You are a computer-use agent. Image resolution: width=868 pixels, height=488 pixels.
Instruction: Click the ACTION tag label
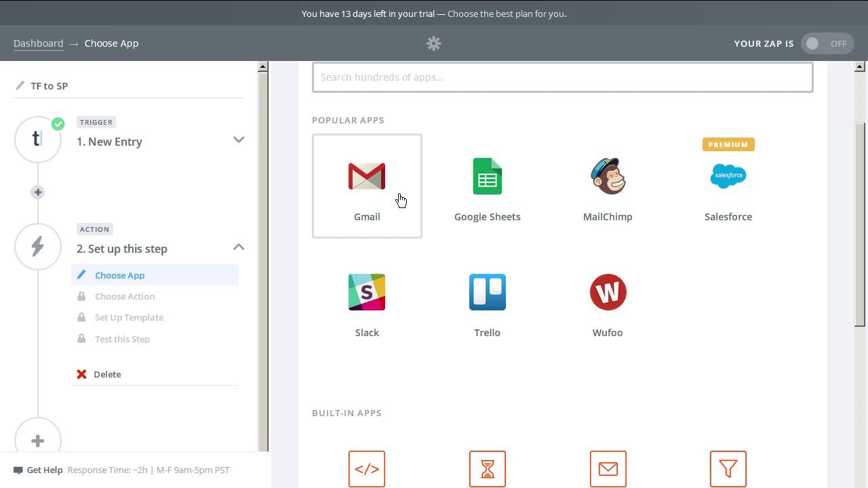pos(94,229)
